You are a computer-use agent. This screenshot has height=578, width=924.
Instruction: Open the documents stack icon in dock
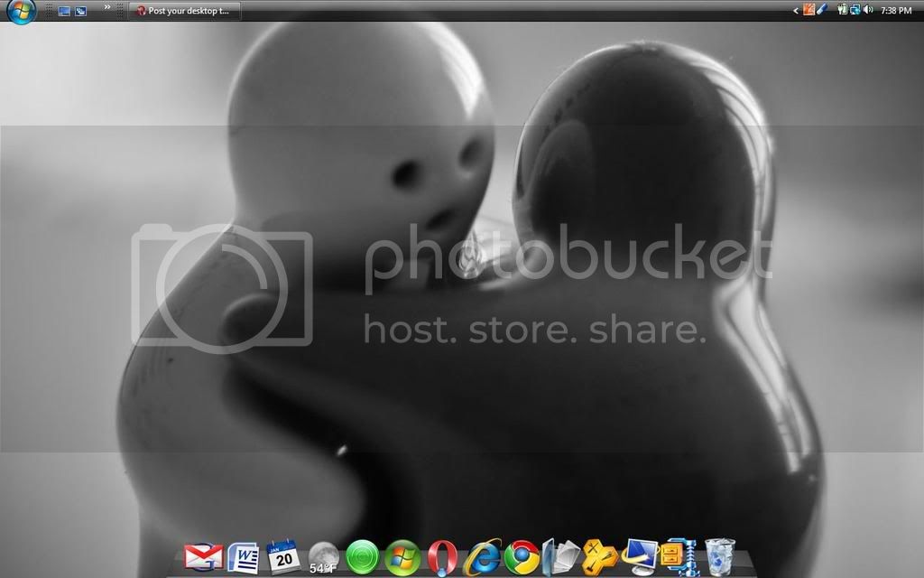(x=561, y=557)
